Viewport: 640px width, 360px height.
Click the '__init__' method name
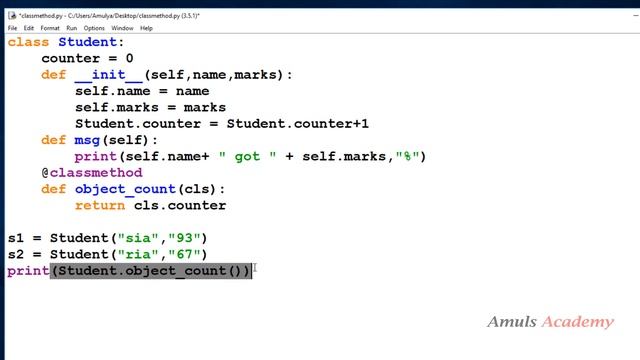[109, 75]
